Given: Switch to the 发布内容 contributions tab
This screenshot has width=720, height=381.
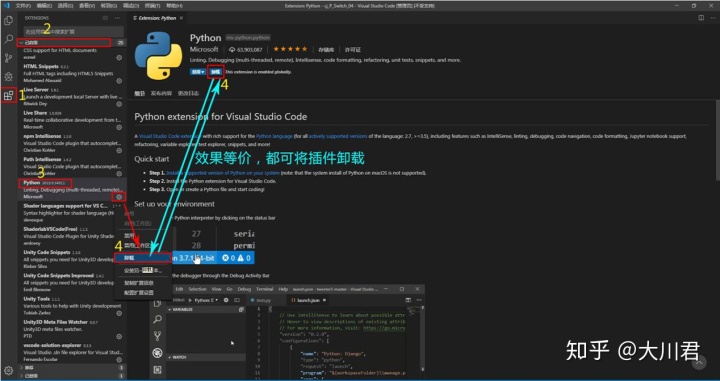Looking at the screenshot, I should point(161,93).
